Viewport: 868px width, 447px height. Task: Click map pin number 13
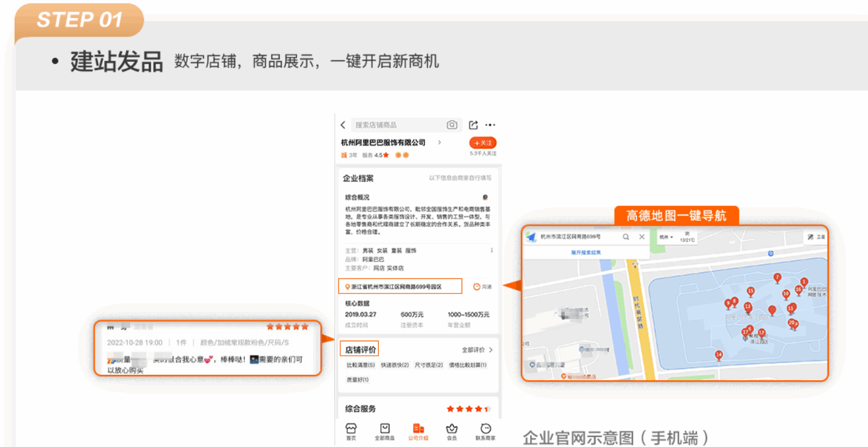click(747, 307)
